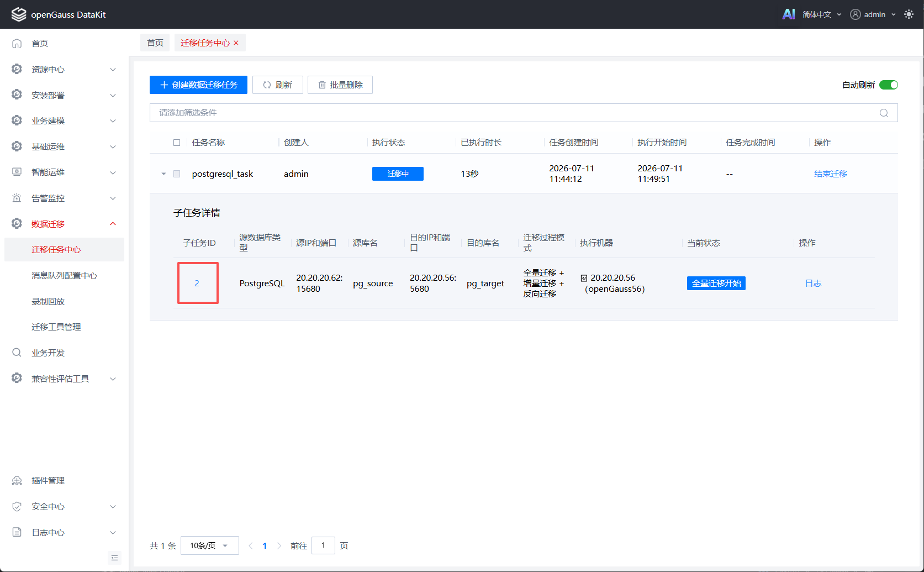Image resolution: width=924 pixels, height=572 pixels.
Task: Click the 首页 home icon in sidebar
Action: (x=17, y=43)
